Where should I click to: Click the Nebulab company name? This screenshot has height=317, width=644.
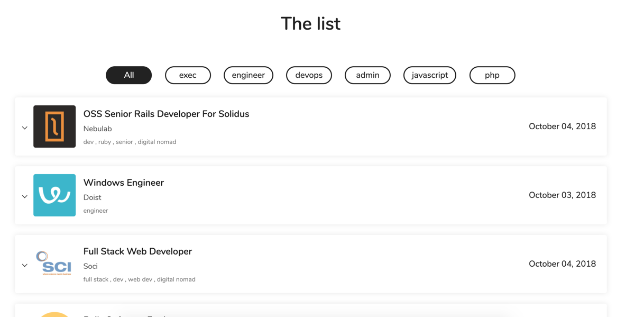(x=98, y=129)
